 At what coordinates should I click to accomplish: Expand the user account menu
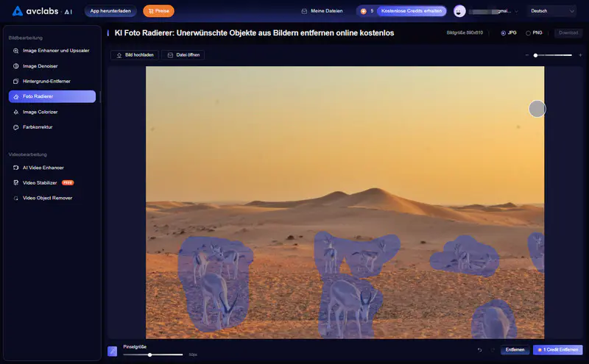[x=487, y=11]
